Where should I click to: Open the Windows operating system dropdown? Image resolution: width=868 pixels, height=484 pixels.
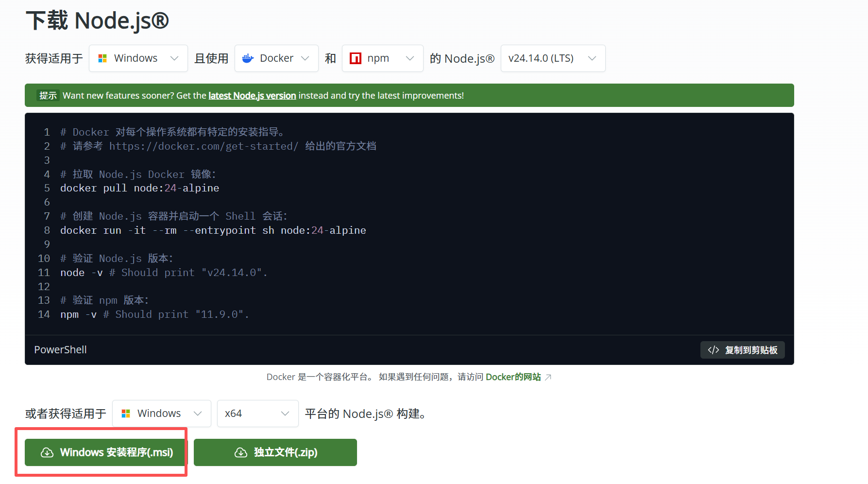(138, 58)
